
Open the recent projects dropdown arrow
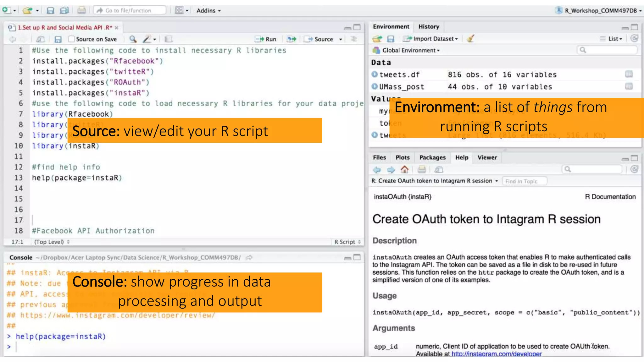tap(37, 11)
